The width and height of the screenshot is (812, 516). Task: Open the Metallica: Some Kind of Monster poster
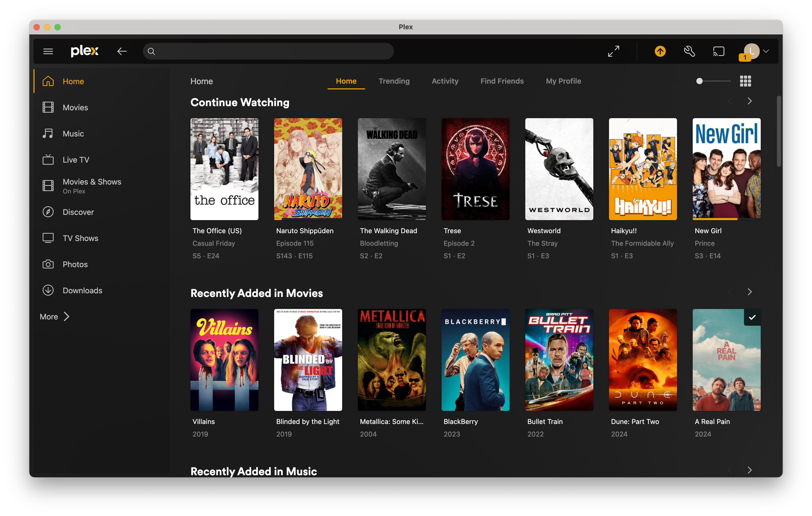point(392,360)
